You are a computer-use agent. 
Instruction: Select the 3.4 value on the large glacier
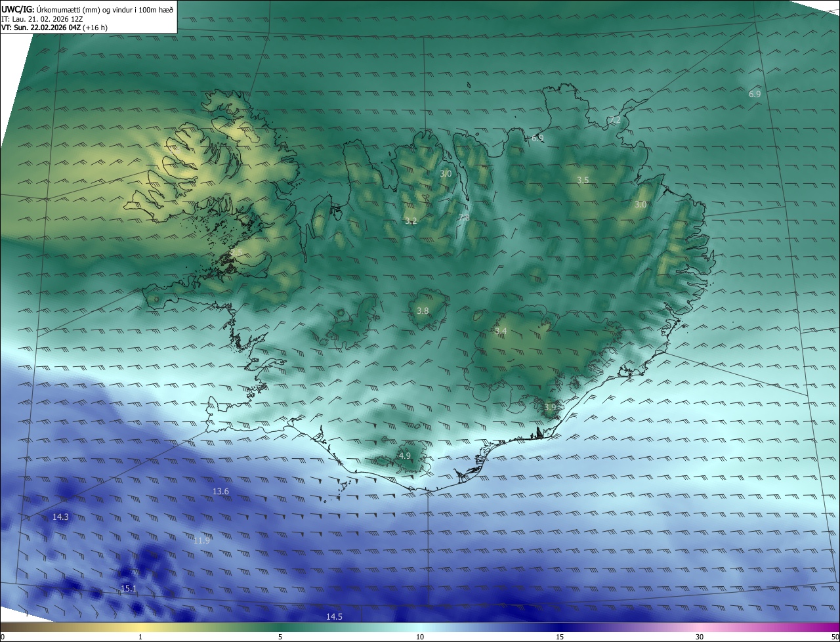(x=501, y=332)
